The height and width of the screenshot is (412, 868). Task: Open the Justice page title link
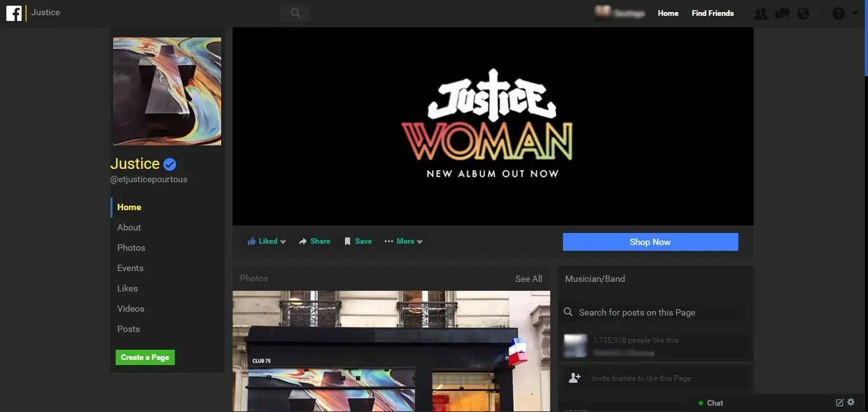135,164
